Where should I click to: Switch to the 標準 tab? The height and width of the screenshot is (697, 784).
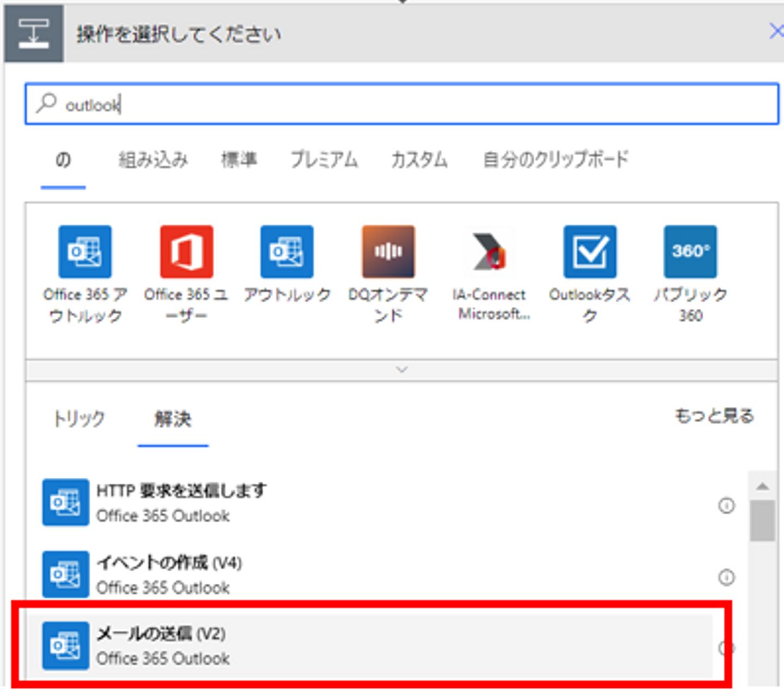click(x=239, y=160)
